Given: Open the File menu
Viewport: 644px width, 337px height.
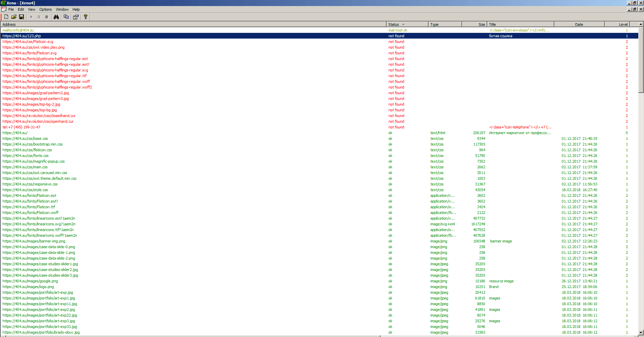Looking at the screenshot, I should coord(11,9).
